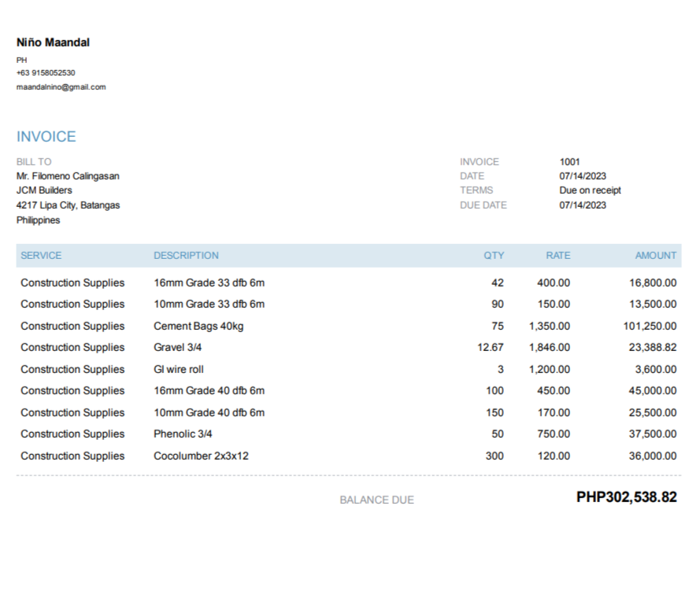
Task: Click the SERVICE column header
Action: 41,256
